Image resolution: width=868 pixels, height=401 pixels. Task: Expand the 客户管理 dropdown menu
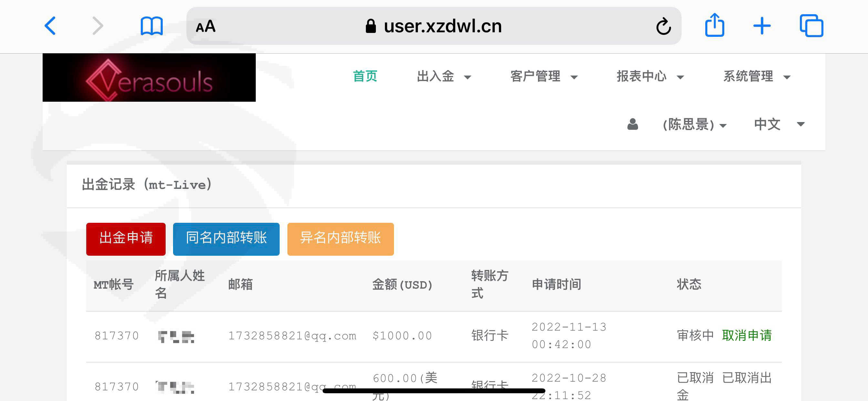pyautogui.click(x=544, y=77)
